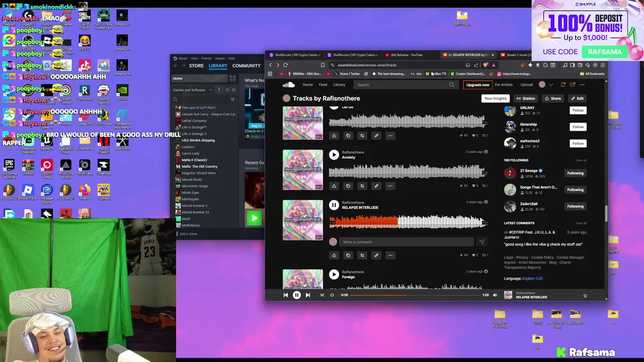This screenshot has width=644, height=362.
Task: Open more options for Let Go track
Action: point(390,136)
